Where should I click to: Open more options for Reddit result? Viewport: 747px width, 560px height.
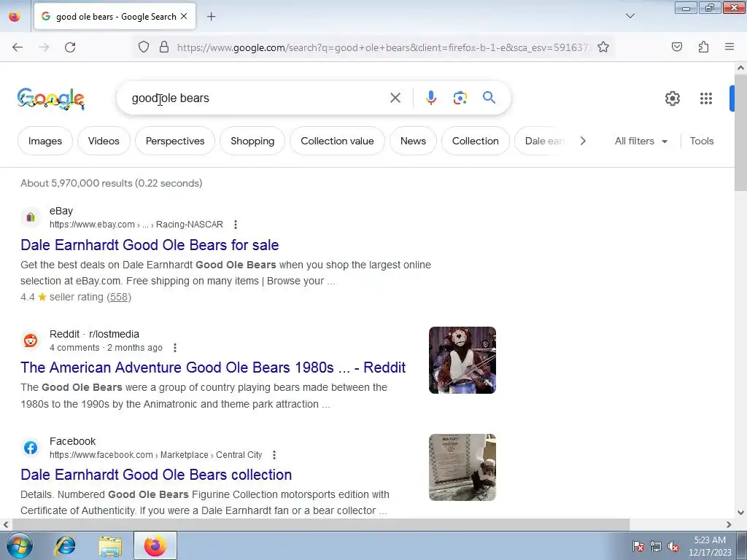(175, 348)
